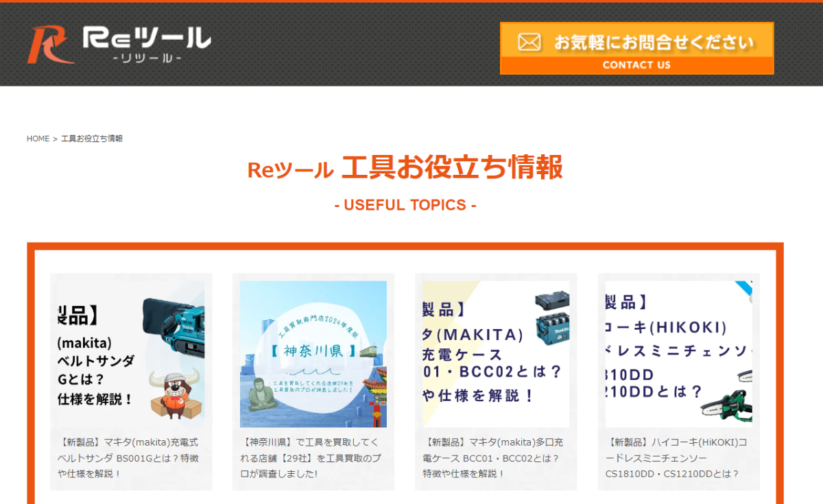Open the お気軽にお問合せください contact button

636,48
